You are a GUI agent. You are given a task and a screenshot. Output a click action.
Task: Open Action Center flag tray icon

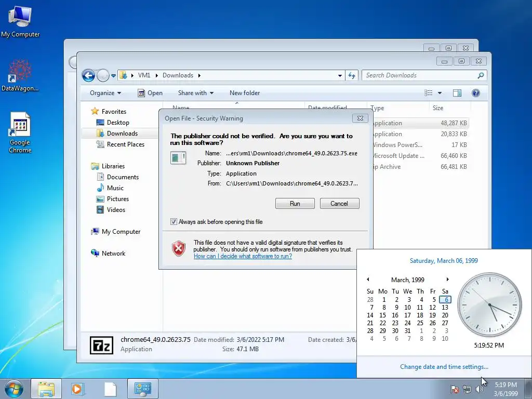coord(455,389)
